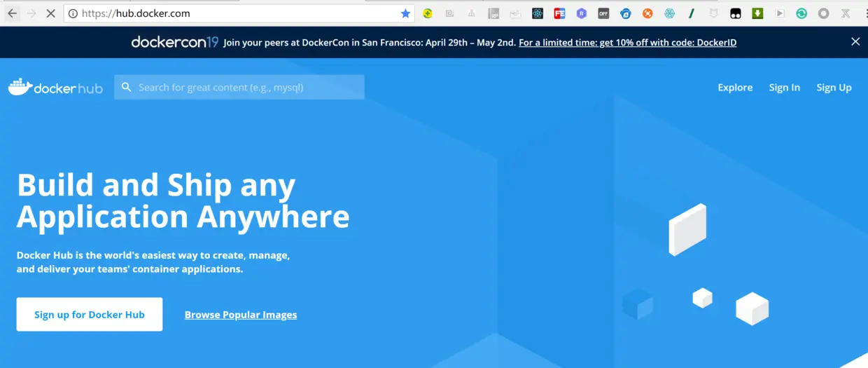The height and width of the screenshot is (368, 868).
Task: Click the Docker Hub whale logo
Action: 55,87
